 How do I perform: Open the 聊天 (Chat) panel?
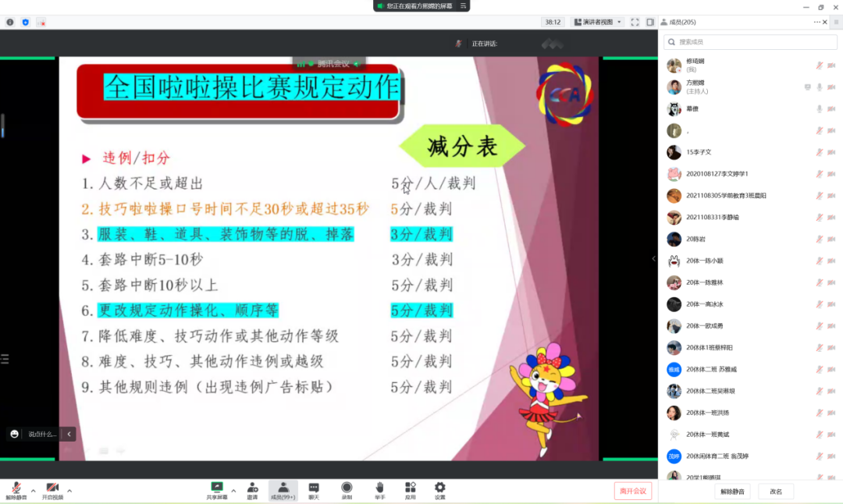(314, 488)
